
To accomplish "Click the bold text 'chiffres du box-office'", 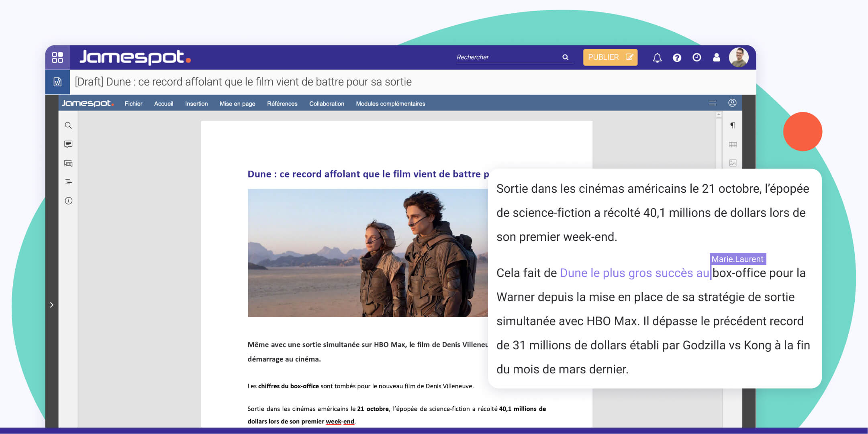I will point(288,386).
